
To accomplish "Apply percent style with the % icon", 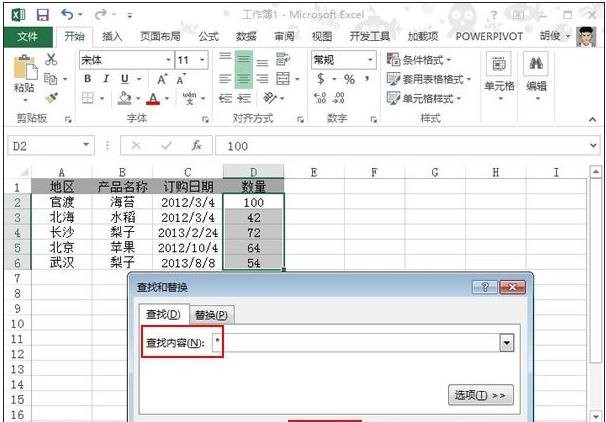I will 350,79.
